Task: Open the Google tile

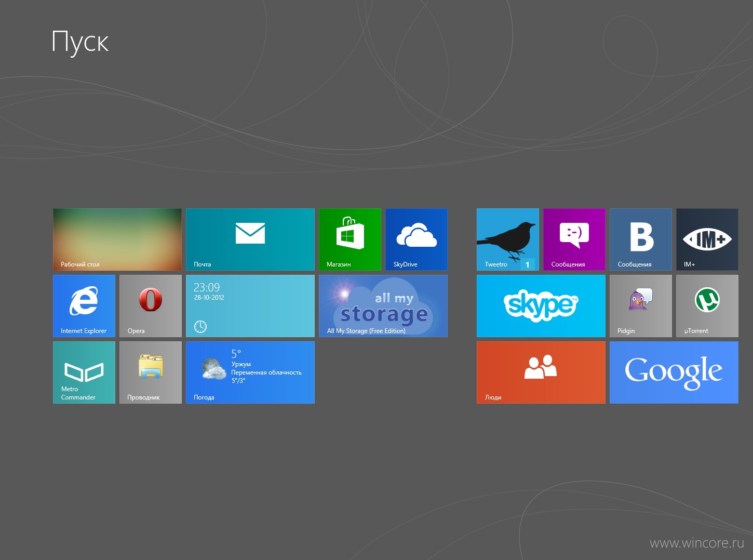Action: coord(674,372)
